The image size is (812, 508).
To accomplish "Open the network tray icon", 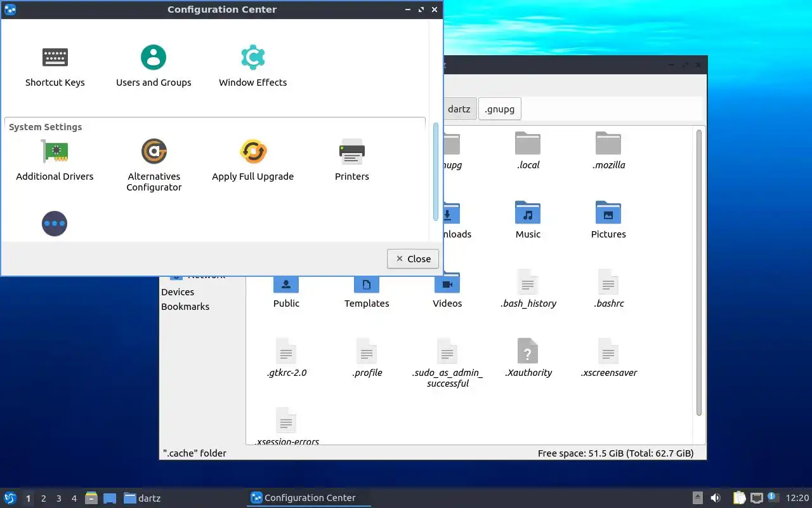I will pos(756,498).
